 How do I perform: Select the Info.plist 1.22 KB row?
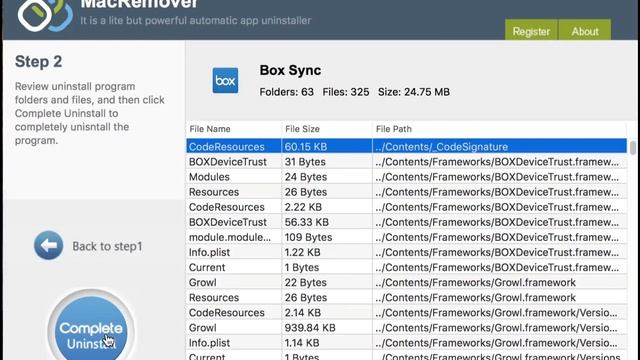(x=407, y=252)
